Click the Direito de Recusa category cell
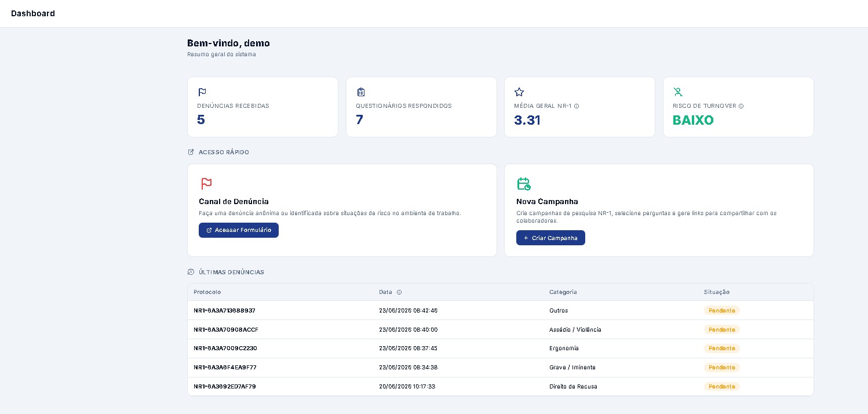Screen dimensions: 868x414 [573, 386]
